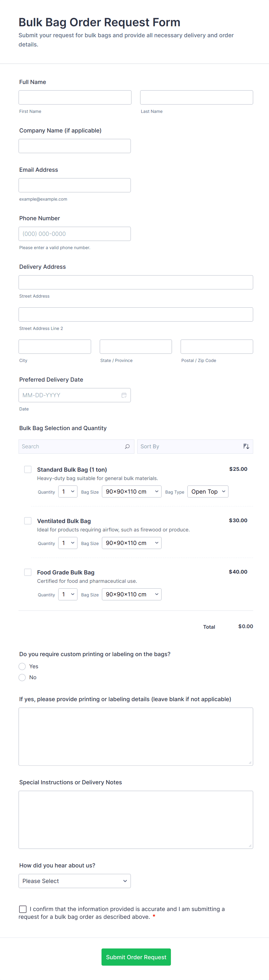Screen dimensions: 269x980
Task: Click the calendar icon in date field
Action: (x=124, y=395)
